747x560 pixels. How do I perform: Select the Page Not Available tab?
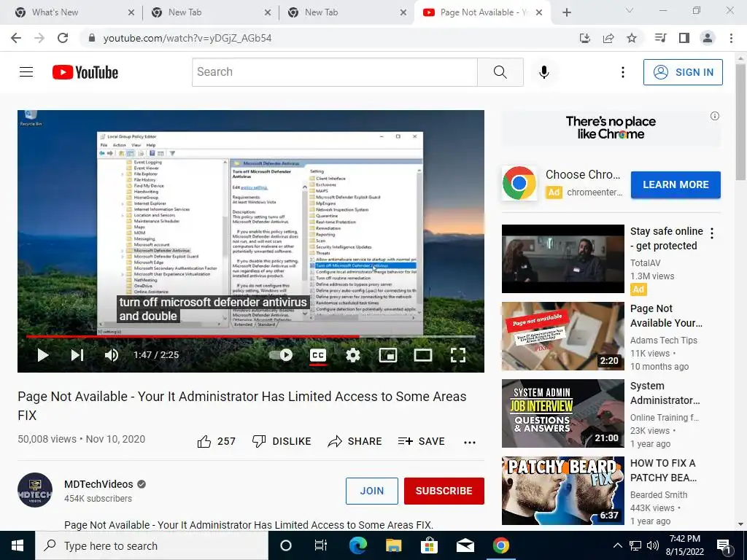(482, 12)
